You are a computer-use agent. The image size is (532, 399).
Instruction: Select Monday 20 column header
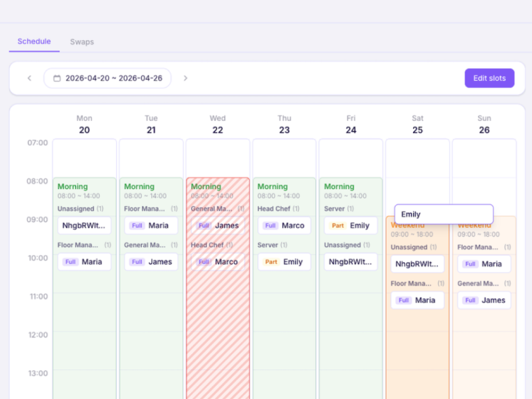pyautogui.click(x=84, y=124)
